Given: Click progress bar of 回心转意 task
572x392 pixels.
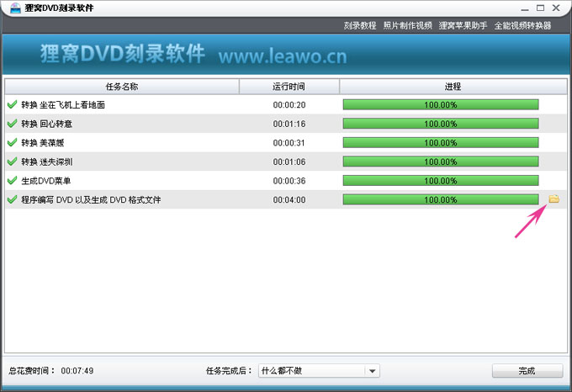Looking at the screenshot, I should click(x=441, y=124).
